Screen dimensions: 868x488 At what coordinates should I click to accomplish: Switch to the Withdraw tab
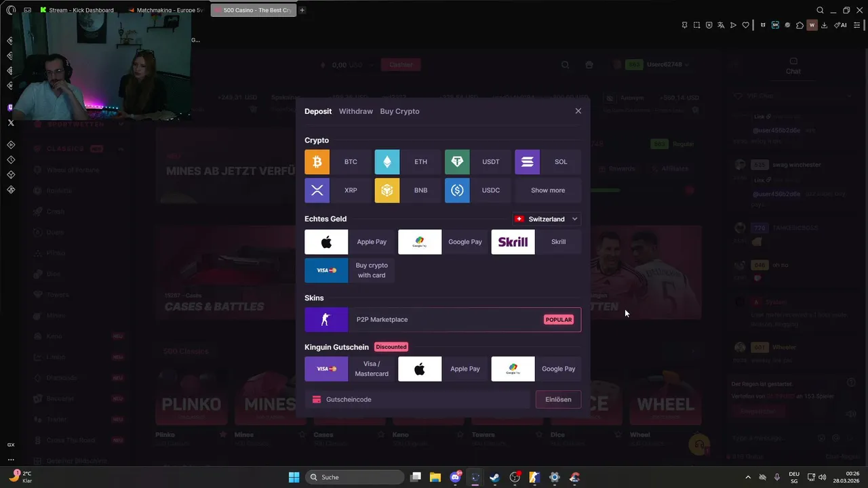click(356, 111)
